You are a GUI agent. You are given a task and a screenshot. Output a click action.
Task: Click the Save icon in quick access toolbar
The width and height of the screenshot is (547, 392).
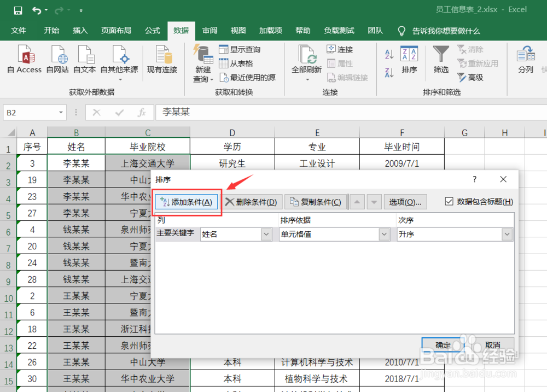click(18, 10)
